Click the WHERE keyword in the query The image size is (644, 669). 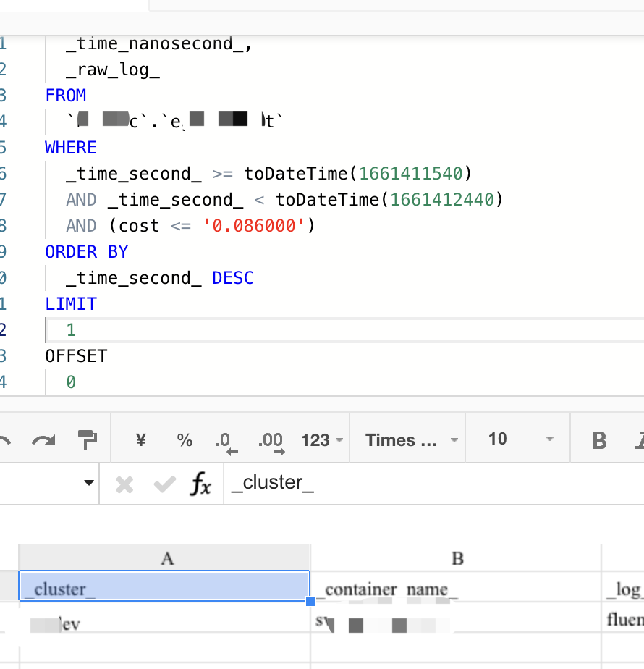tap(71, 147)
